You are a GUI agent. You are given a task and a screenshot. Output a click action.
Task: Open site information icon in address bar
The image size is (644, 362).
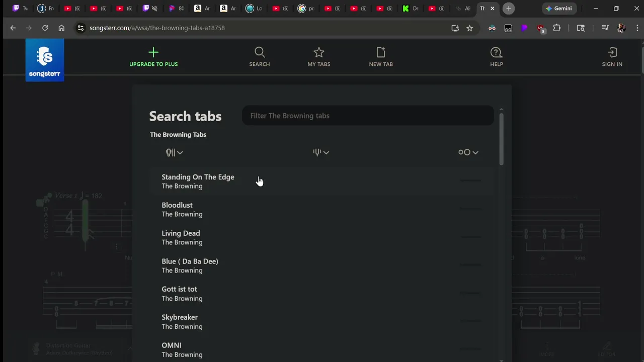(80, 28)
